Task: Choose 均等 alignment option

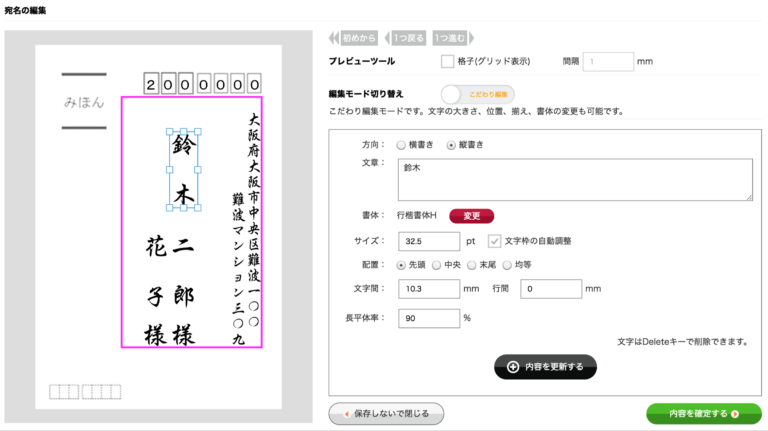Action: tap(507, 265)
